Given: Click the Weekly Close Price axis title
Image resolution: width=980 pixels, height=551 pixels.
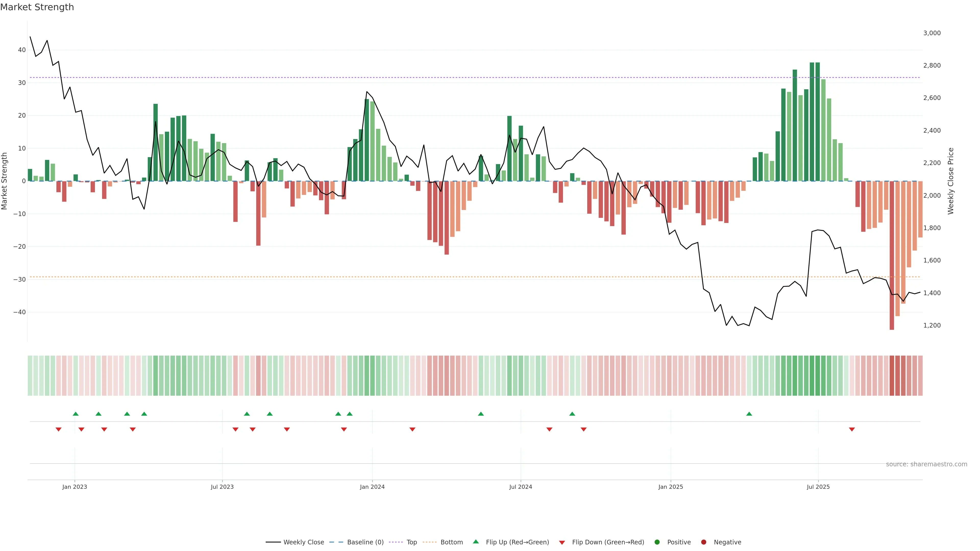Looking at the screenshot, I should (x=951, y=181).
